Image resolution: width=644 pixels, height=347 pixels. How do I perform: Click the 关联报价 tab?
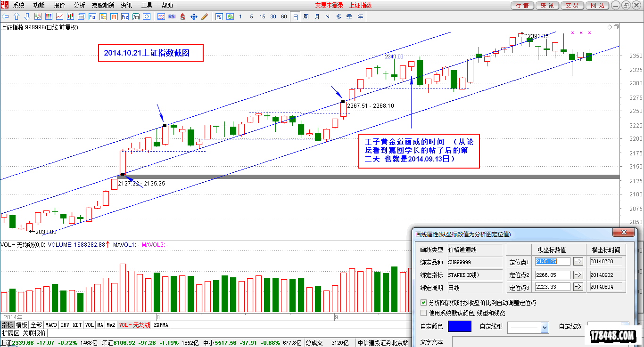34,332
